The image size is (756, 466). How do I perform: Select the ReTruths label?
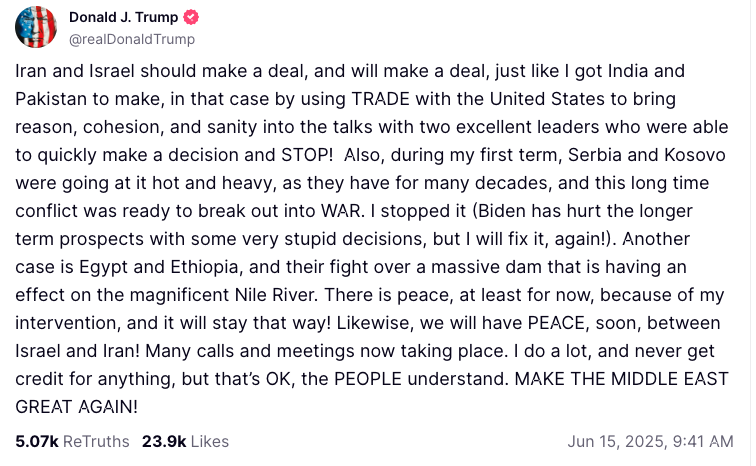(x=96, y=441)
